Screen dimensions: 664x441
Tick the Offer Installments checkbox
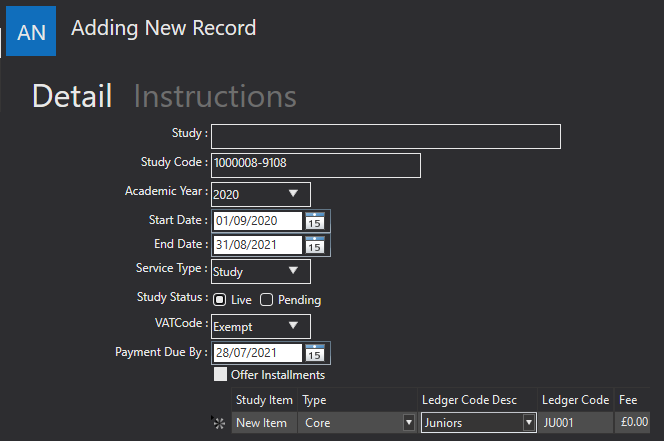[220, 374]
